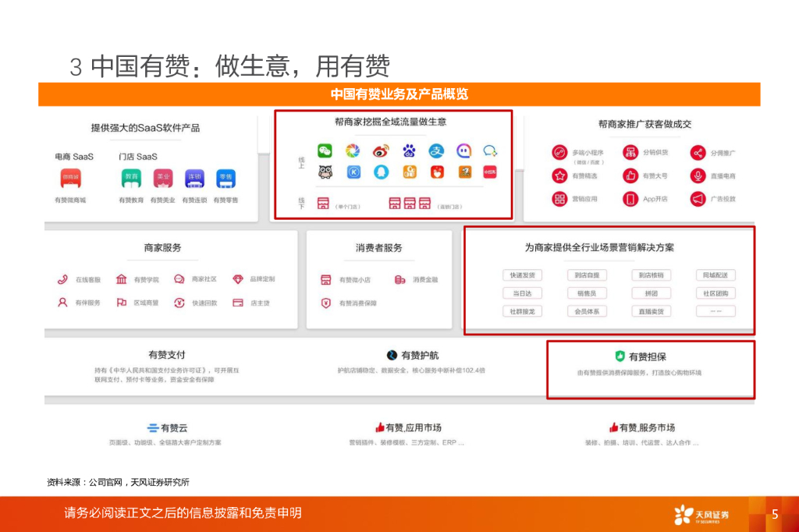This screenshot has height=532, width=799.
Task: Click the purple ghost face app icon
Action: [x=463, y=151]
